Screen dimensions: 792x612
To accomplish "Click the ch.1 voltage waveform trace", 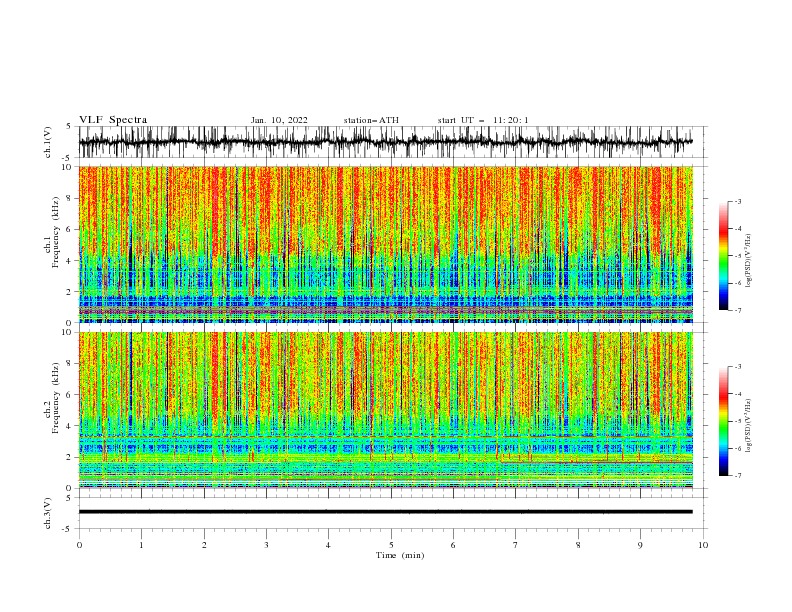I will tap(385, 142).
